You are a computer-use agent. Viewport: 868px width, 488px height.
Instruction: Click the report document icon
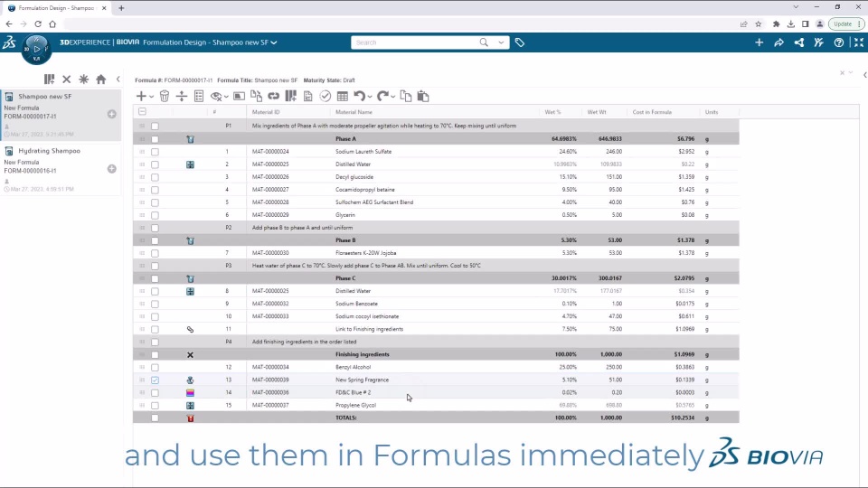307,97
